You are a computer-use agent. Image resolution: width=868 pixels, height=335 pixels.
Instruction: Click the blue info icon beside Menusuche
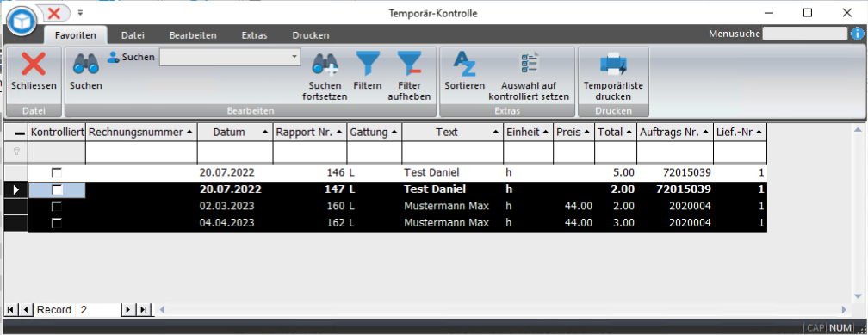click(x=857, y=34)
